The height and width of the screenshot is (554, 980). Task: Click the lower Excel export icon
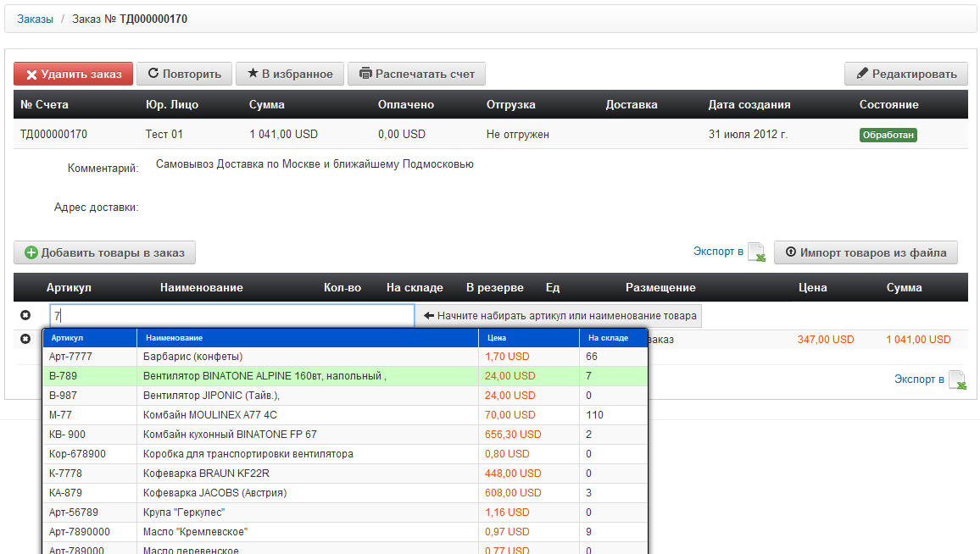click(x=957, y=380)
